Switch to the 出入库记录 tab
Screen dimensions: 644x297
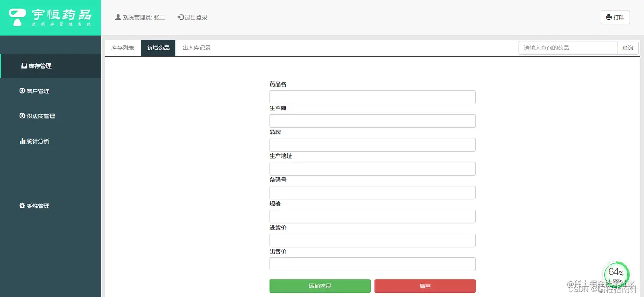tap(197, 48)
